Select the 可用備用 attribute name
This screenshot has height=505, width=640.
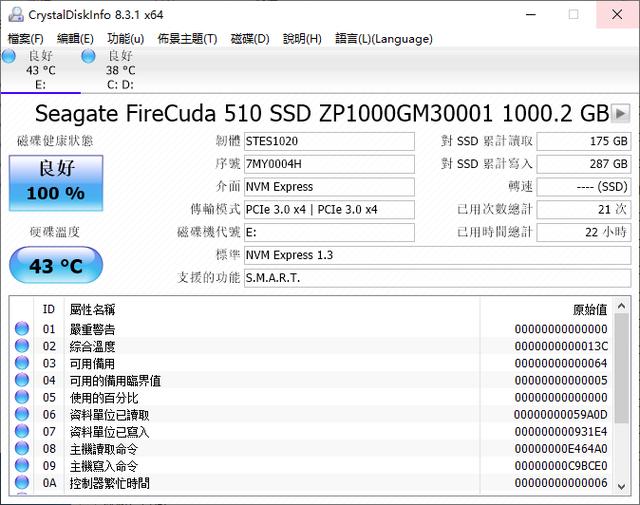pos(92,364)
